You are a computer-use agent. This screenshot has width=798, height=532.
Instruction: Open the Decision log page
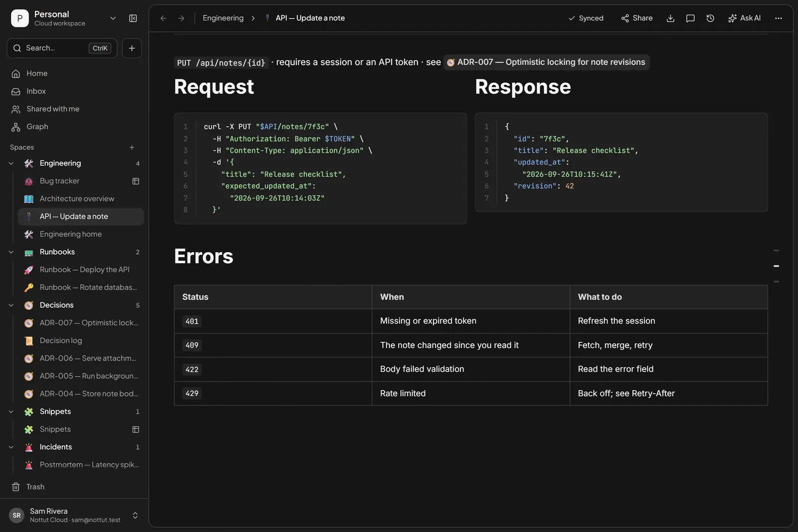[81, 341]
